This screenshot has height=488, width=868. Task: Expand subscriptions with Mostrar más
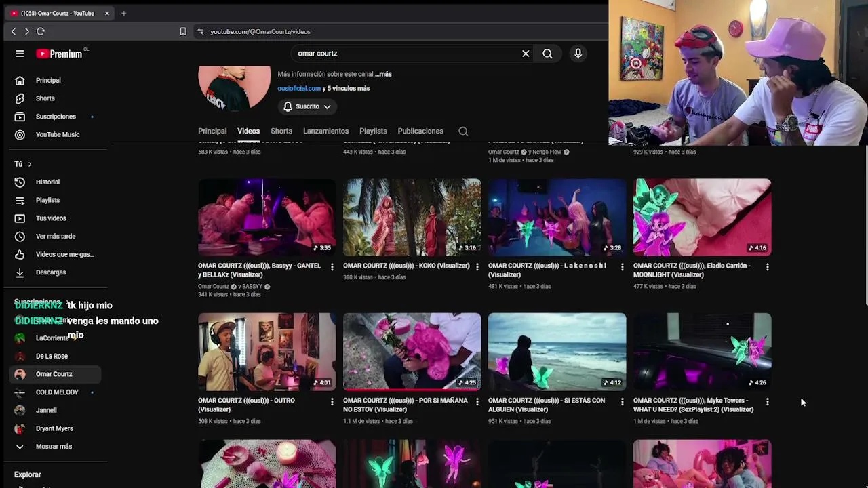tap(55, 447)
